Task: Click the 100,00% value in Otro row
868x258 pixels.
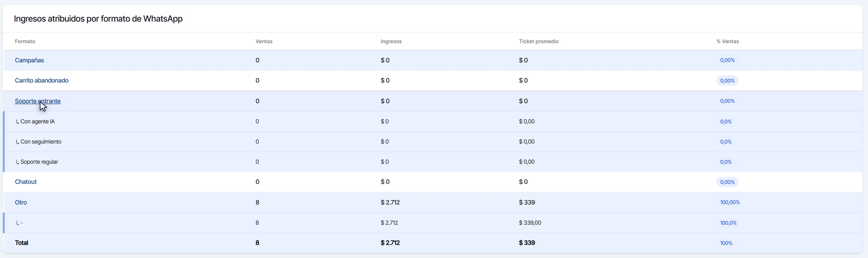Action: pos(730,202)
